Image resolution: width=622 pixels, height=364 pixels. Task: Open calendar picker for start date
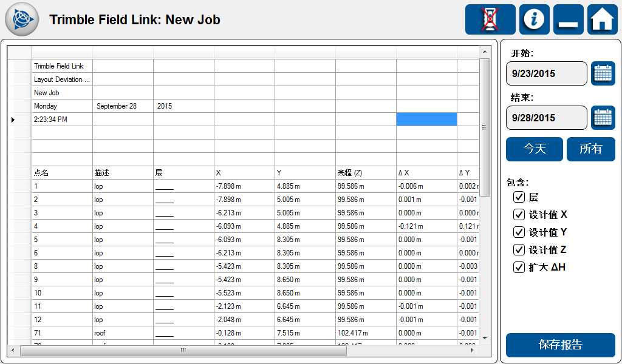tap(603, 73)
